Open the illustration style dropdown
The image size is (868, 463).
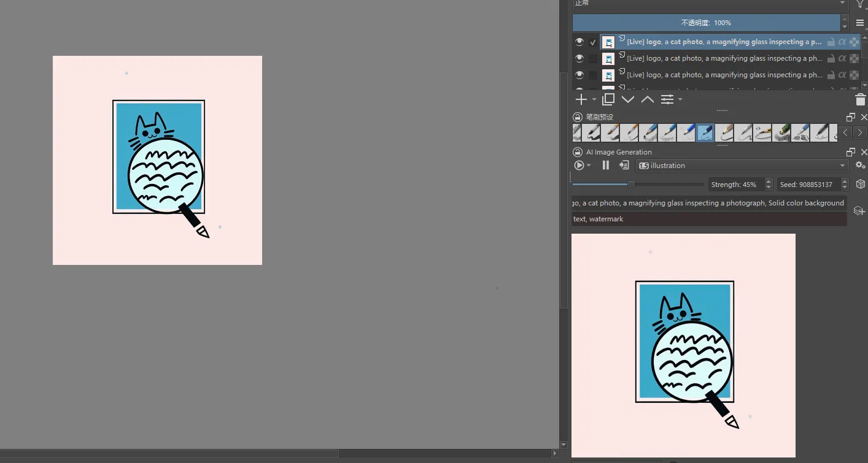[x=742, y=166]
